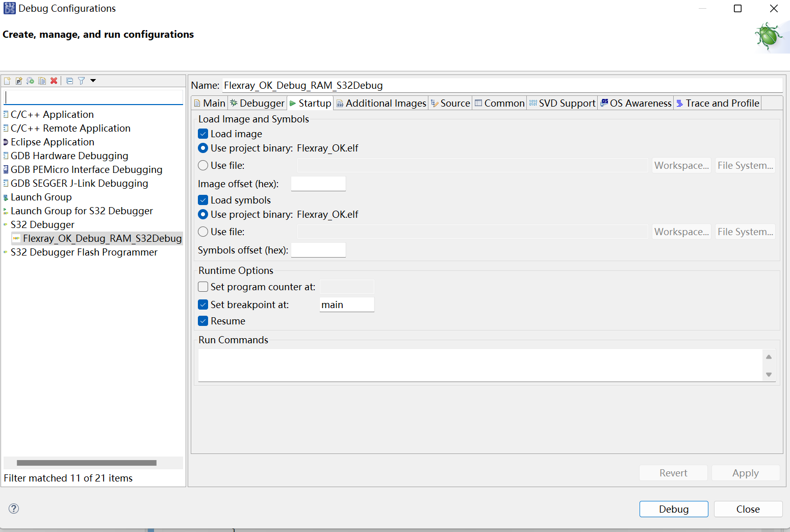Click the Revert button
This screenshot has height=532, width=790.
[x=673, y=473]
